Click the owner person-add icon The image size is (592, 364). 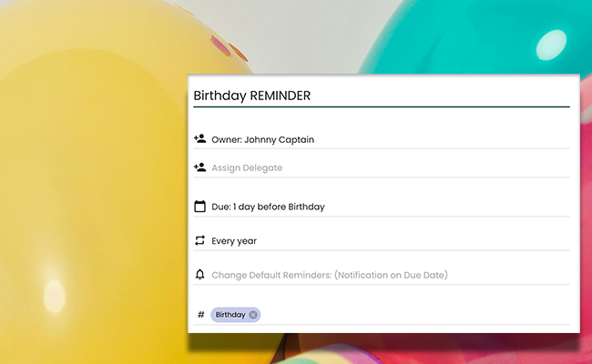click(199, 139)
